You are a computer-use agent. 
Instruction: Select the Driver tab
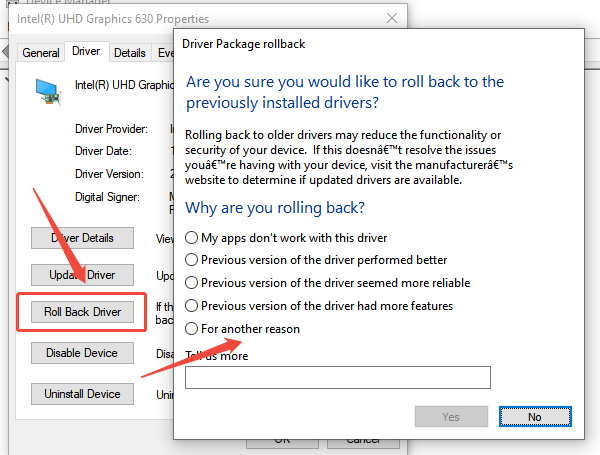(86, 51)
